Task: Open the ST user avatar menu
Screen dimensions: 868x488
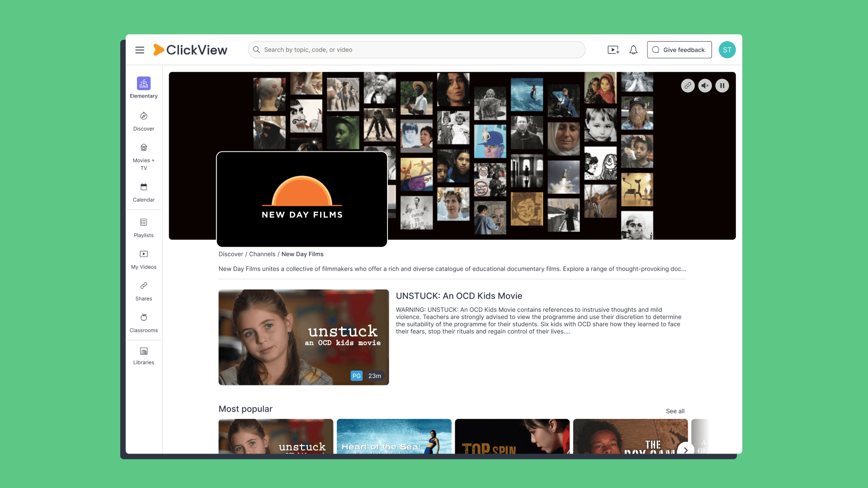Action: tap(727, 50)
